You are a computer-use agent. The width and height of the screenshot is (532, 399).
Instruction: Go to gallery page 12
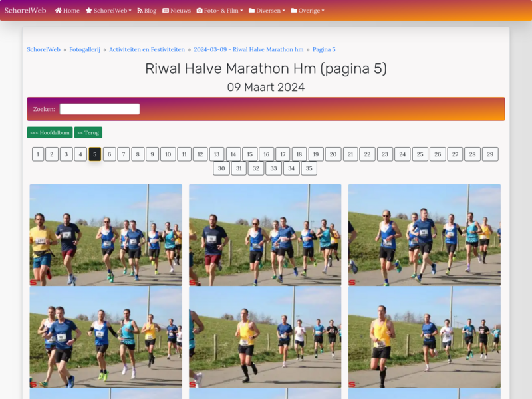click(200, 154)
